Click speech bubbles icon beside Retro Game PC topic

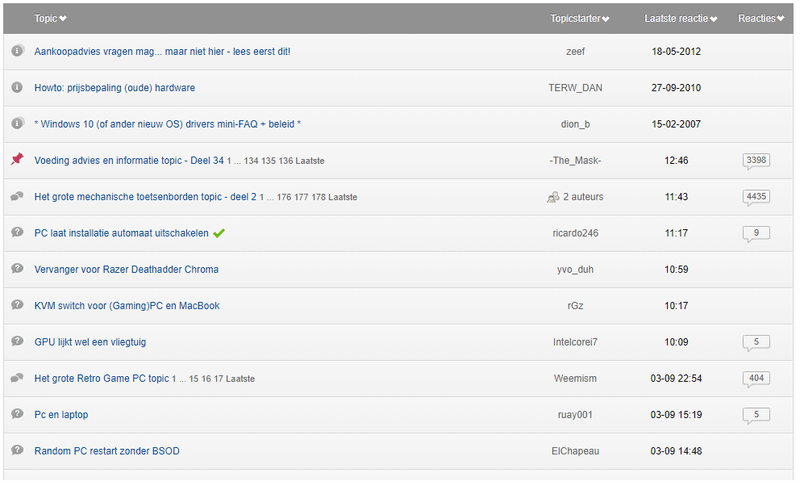coord(17,378)
